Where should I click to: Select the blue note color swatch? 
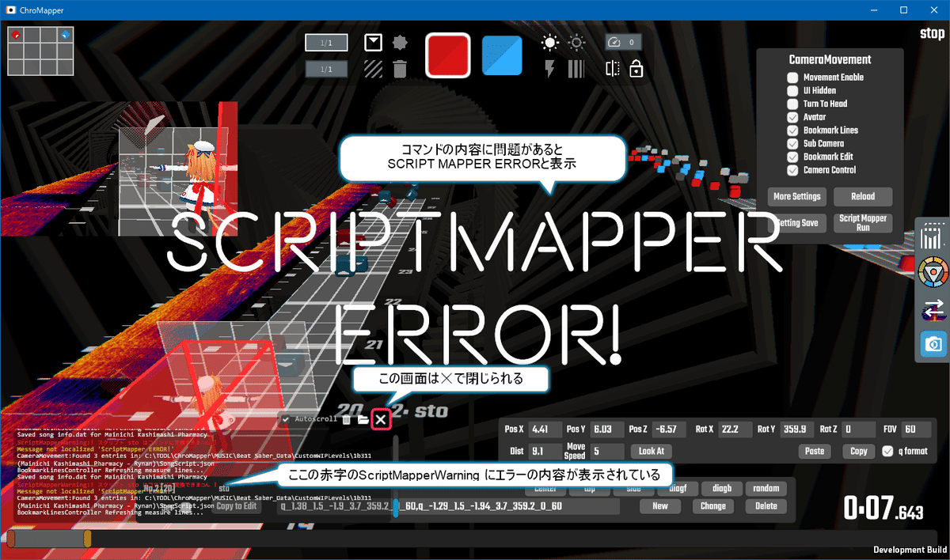pos(502,55)
